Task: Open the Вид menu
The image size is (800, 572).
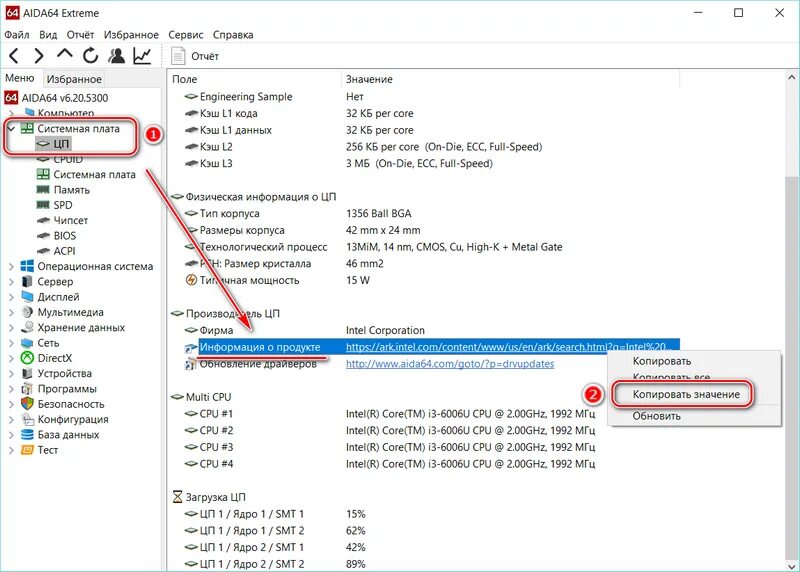Action: [48, 35]
